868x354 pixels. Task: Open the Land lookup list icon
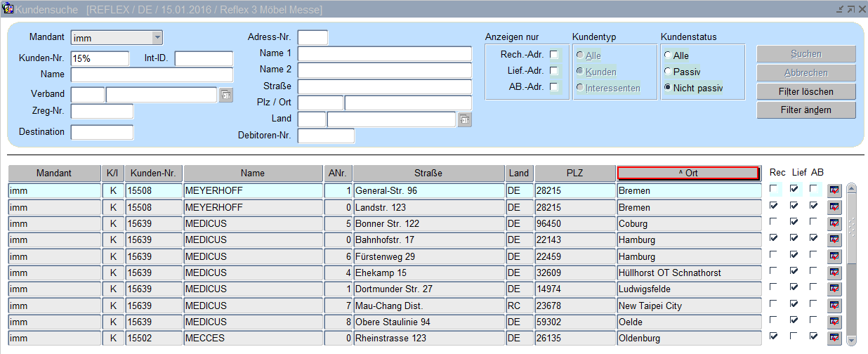[x=464, y=119]
